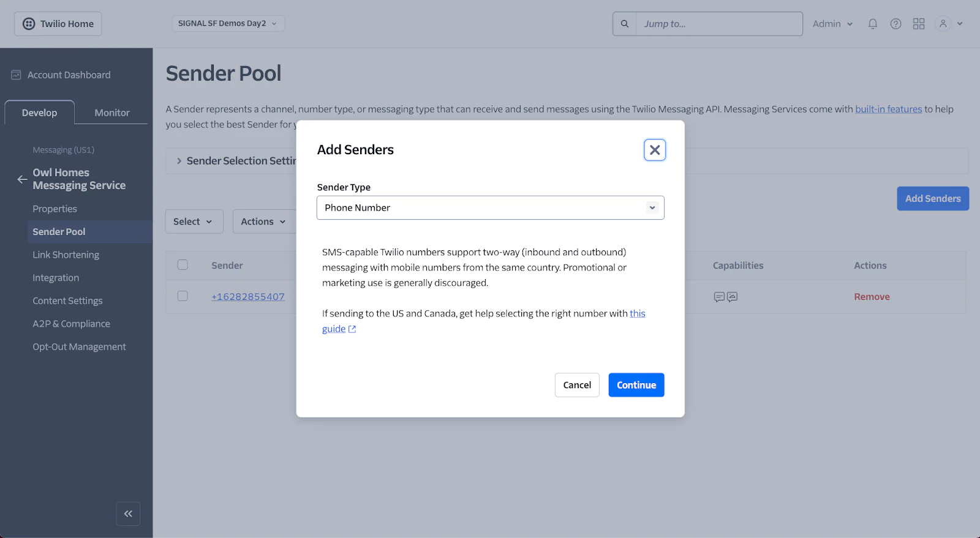The image size is (980, 538).
Task: Open the +16282855407 sender link
Action: pyautogui.click(x=248, y=297)
